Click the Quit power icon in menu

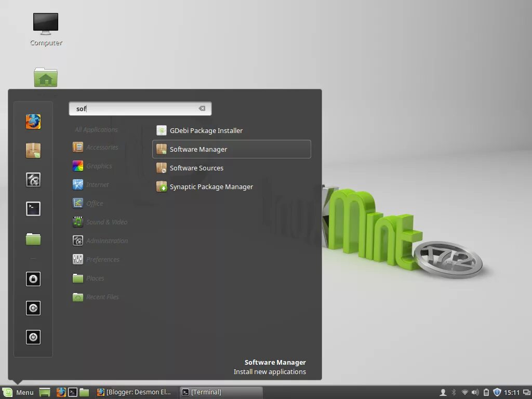(x=33, y=337)
